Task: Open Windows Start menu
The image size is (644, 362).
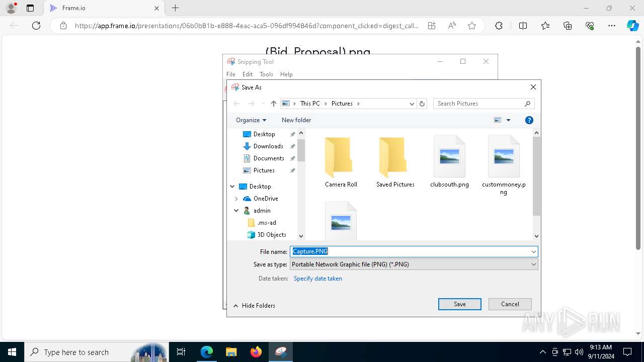Action: click(12, 352)
